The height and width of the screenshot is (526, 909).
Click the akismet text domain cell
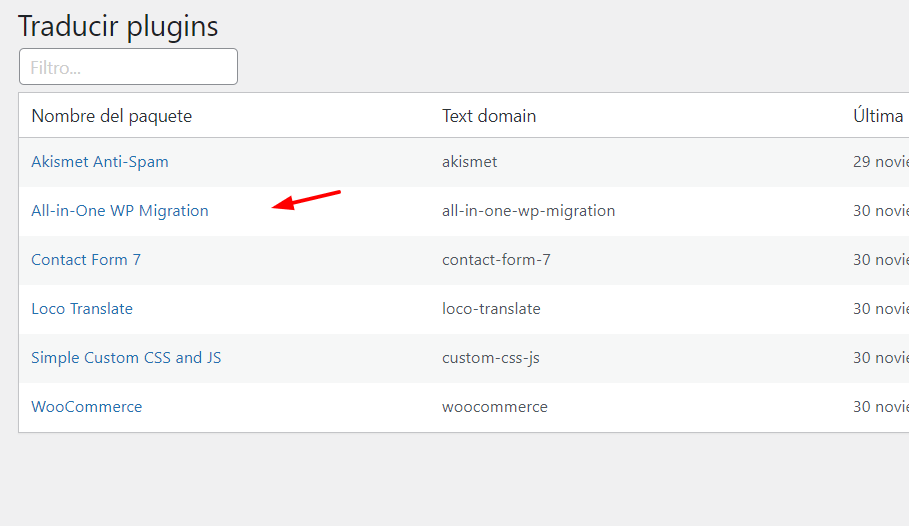tap(470, 162)
